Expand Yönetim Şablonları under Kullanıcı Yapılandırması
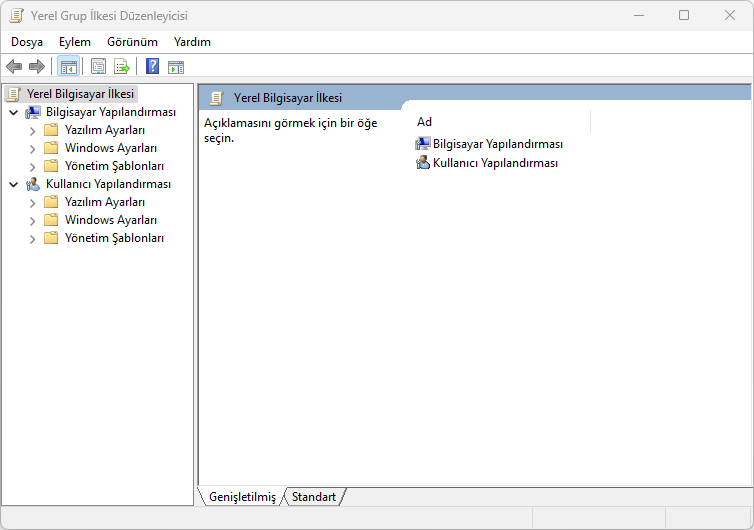The image size is (754, 530). coord(32,239)
